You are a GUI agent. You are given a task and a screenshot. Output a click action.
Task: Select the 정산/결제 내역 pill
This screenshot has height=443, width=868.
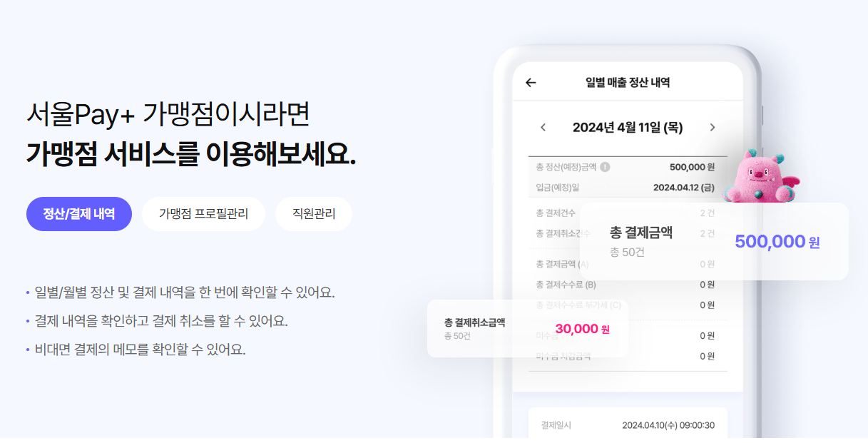point(78,214)
